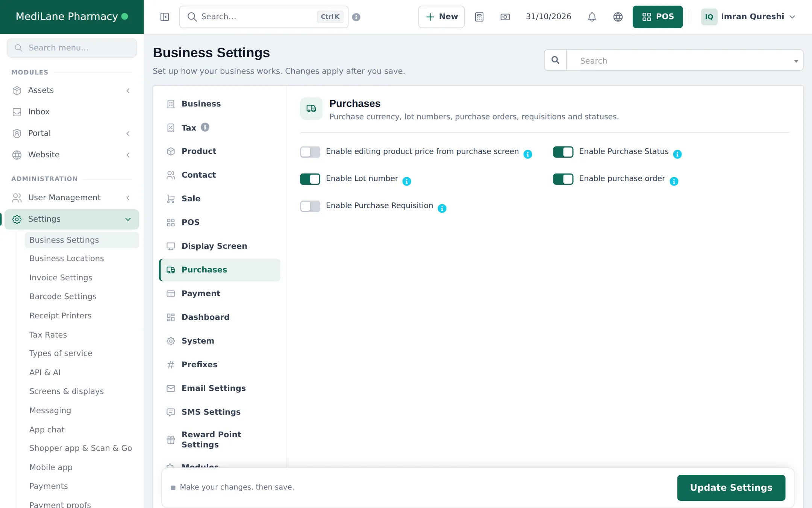Expand the Website menu chevron
812x508 pixels.
(128, 155)
